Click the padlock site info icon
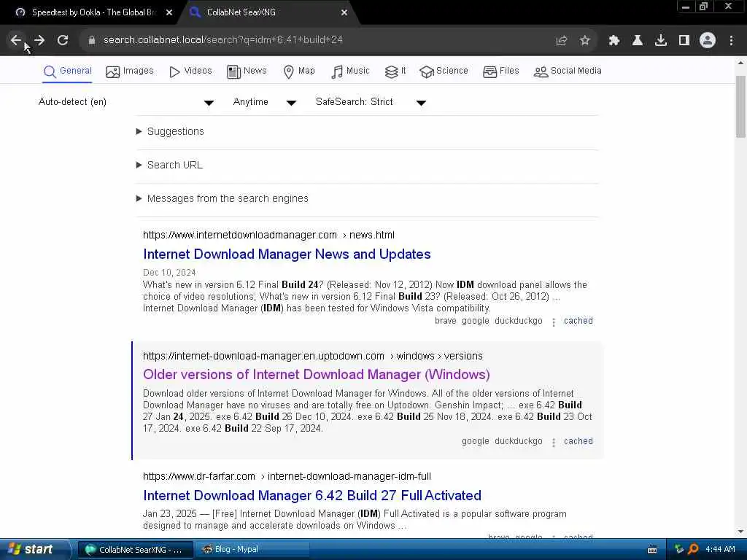Image resolution: width=747 pixels, height=560 pixels. 92,40
